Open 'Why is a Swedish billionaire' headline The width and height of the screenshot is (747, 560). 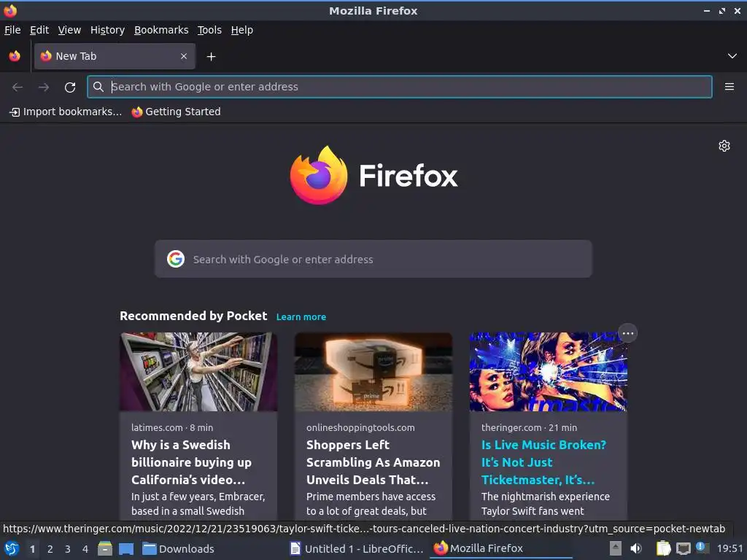pyautogui.click(x=192, y=462)
